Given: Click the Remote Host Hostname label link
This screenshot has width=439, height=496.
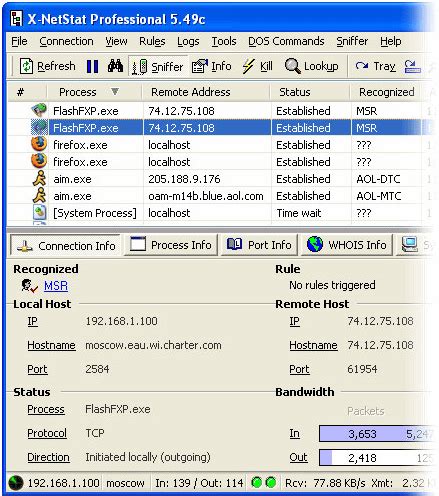Looking at the screenshot, I should click(x=313, y=345).
